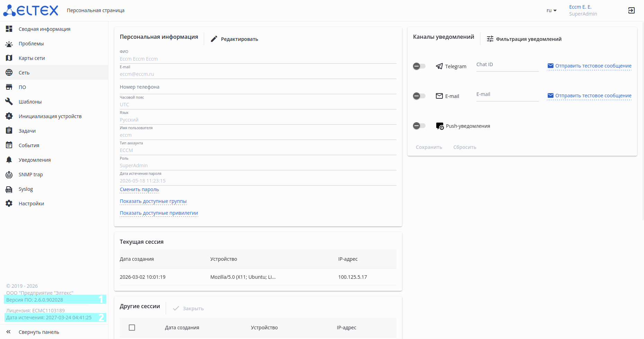Collapse the sidebar panel with double chevron
Image resolution: width=644 pixels, height=339 pixels.
[9, 332]
